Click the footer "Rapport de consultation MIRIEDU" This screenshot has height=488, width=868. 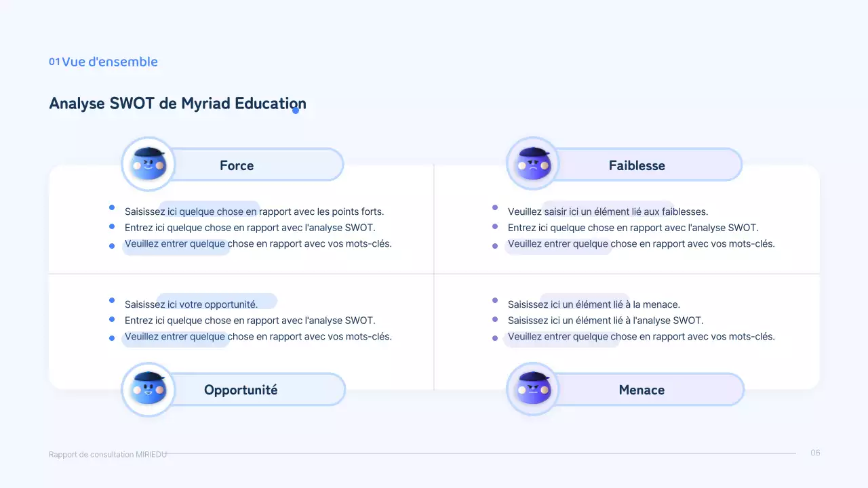click(108, 454)
